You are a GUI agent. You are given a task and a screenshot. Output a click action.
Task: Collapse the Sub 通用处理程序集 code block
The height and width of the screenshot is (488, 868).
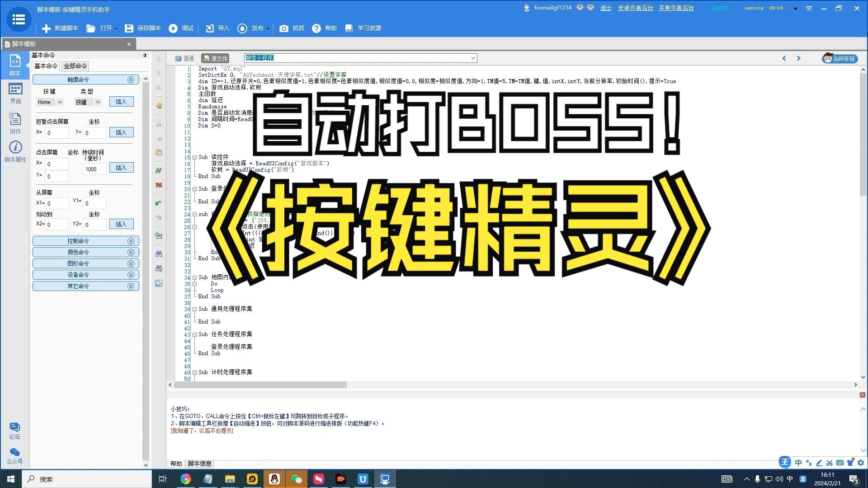click(x=194, y=309)
